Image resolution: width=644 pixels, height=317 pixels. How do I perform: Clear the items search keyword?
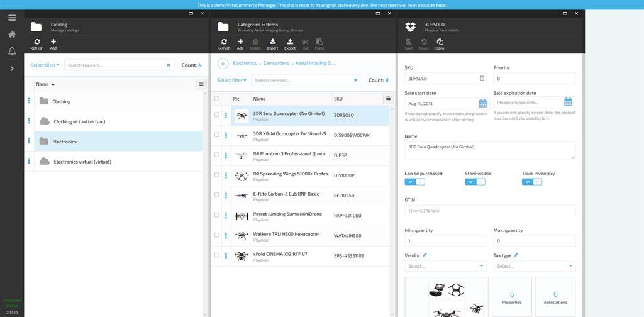coord(355,80)
